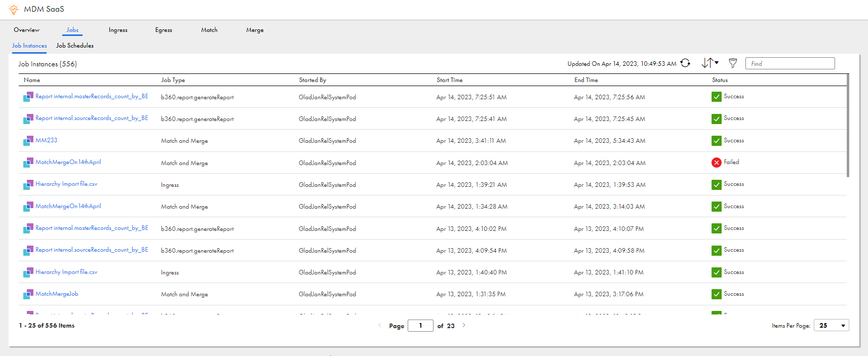
Task: Switch to Job Schedules subtab
Action: point(75,46)
